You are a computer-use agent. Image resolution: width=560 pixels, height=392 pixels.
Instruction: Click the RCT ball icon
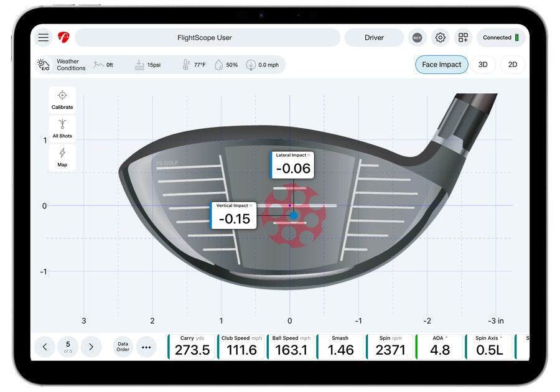[x=417, y=37]
